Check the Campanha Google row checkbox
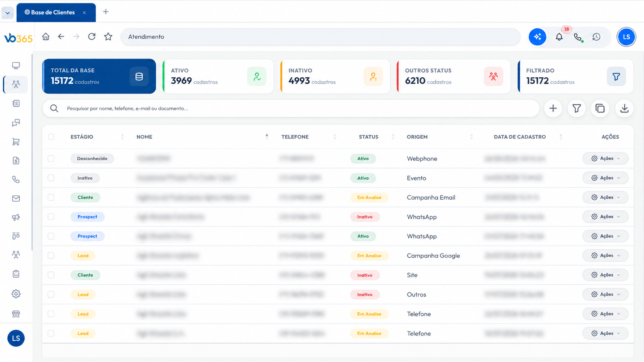 (x=51, y=255)
